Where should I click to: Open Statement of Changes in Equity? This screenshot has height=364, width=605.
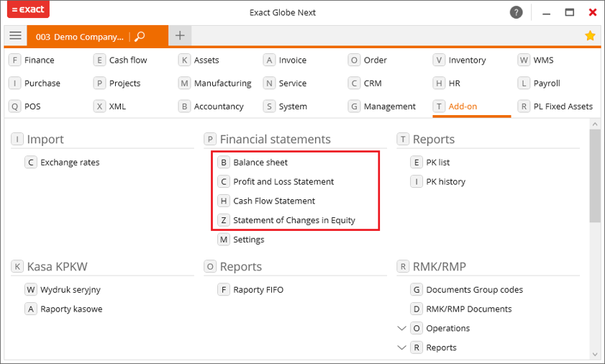(286, 220)
